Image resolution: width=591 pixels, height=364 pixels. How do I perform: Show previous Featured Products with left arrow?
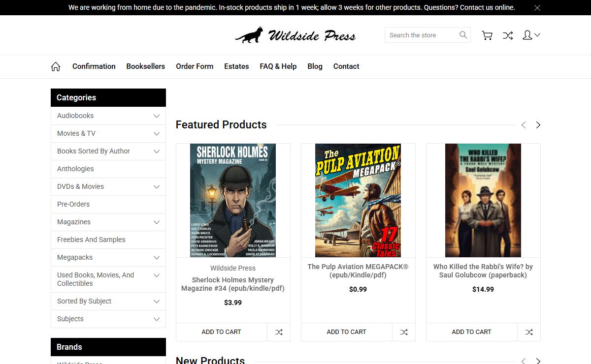(x=524, y=125)
